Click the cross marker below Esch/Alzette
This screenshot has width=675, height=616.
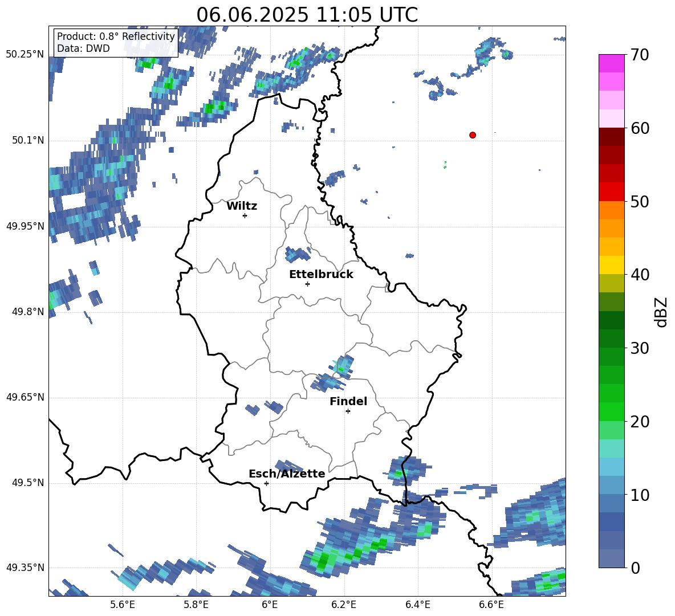click(266, 483)
